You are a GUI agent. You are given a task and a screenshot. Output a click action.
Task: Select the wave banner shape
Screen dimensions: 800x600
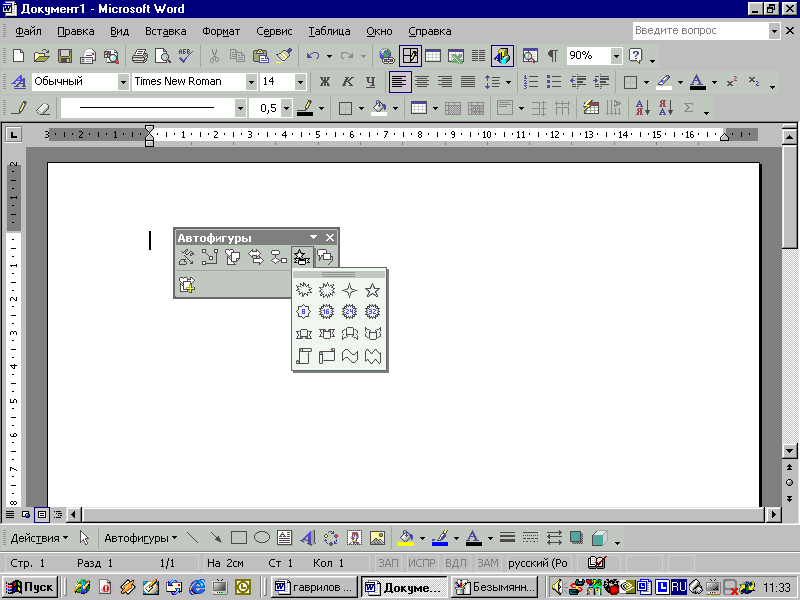349,356
